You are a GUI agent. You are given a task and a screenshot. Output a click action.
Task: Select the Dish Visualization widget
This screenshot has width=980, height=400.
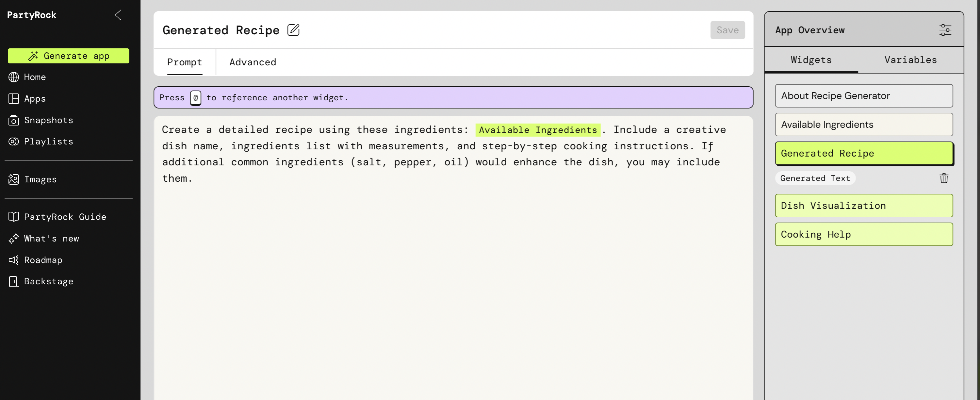click(x=864, y=206)
